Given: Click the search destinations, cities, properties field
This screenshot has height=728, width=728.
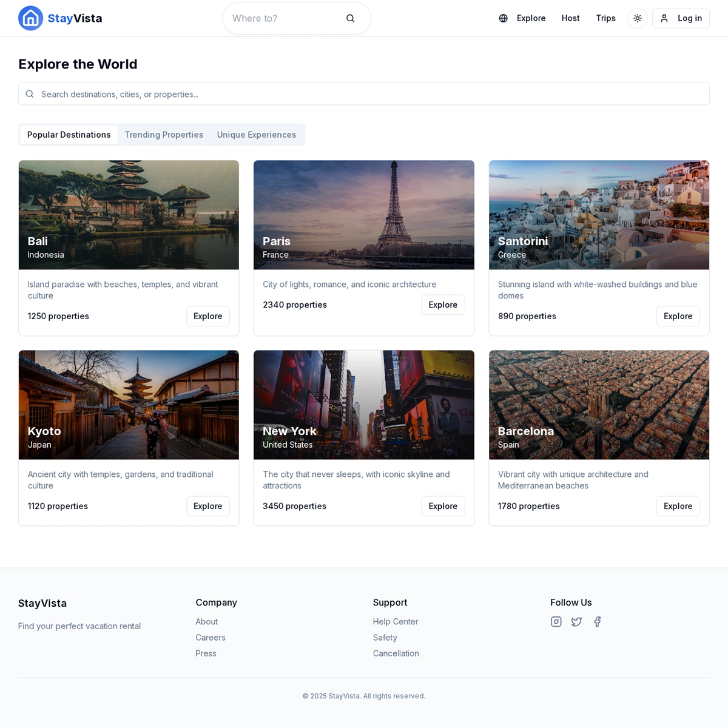Looking at the screenshot, I should click(x=364, y=94).
